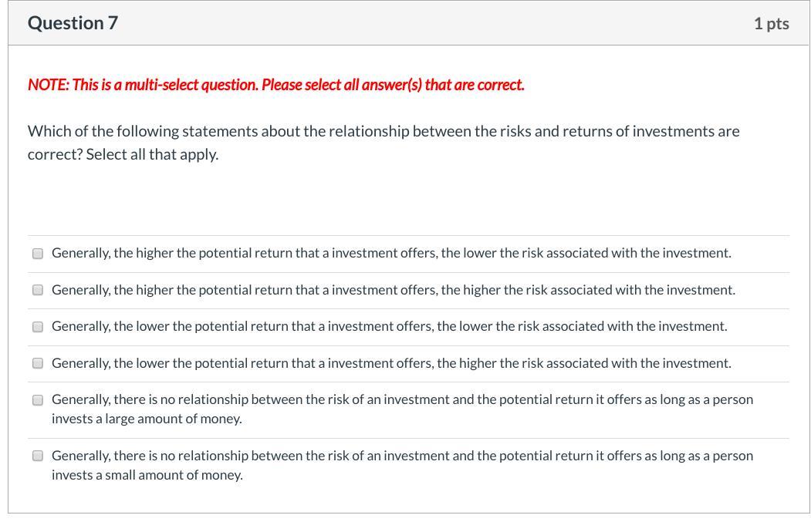Click the '1 pts' points label

tap(771, 24)
